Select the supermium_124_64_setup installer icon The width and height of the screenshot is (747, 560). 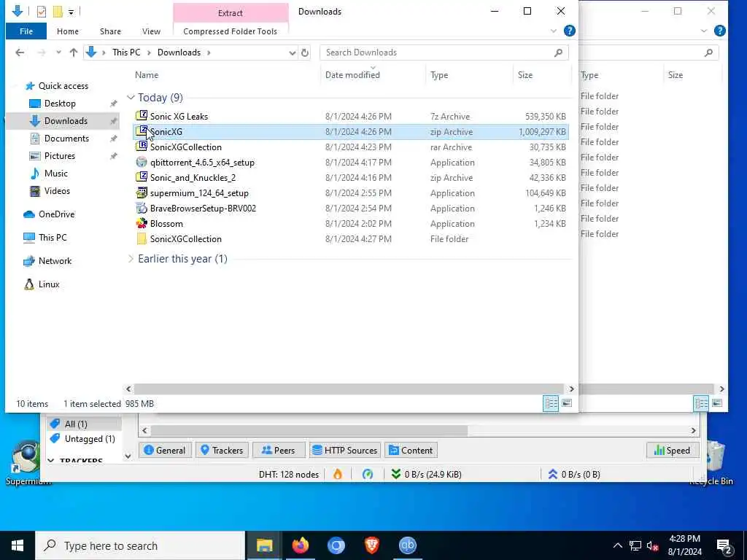(x=142, y=192)
